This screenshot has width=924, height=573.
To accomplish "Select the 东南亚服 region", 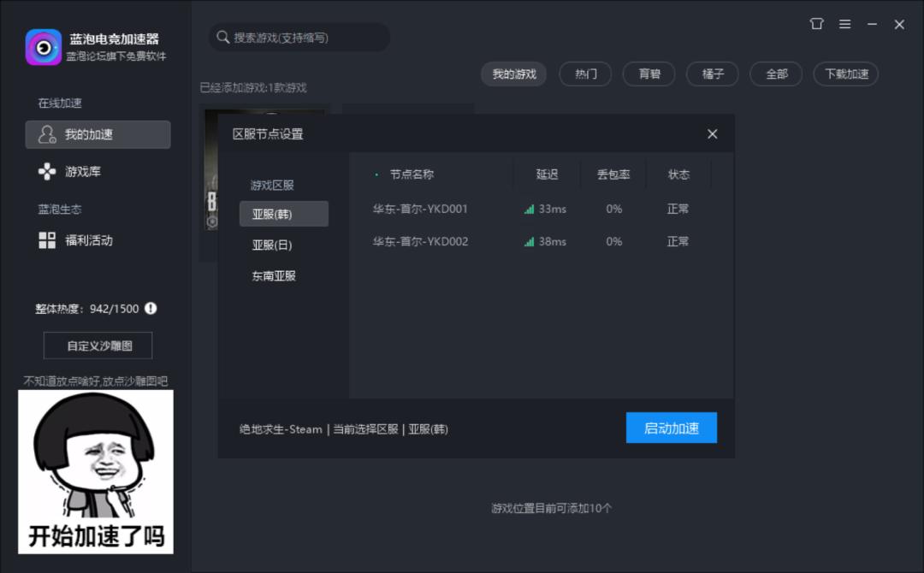I will tap(273, 275).
